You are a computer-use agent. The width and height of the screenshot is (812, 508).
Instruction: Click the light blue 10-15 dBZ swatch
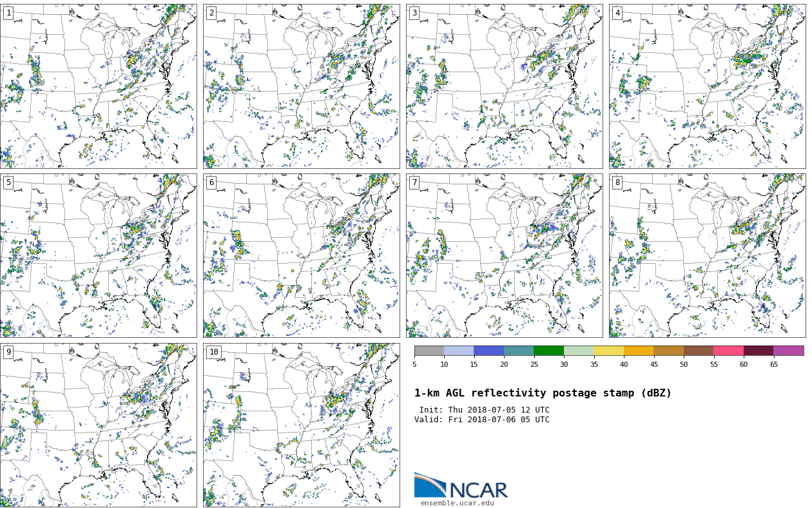coord(459,351)
